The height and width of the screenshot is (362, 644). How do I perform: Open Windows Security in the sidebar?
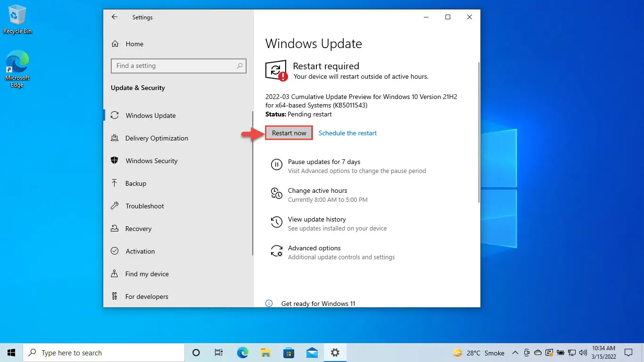(x=178, y=161)
